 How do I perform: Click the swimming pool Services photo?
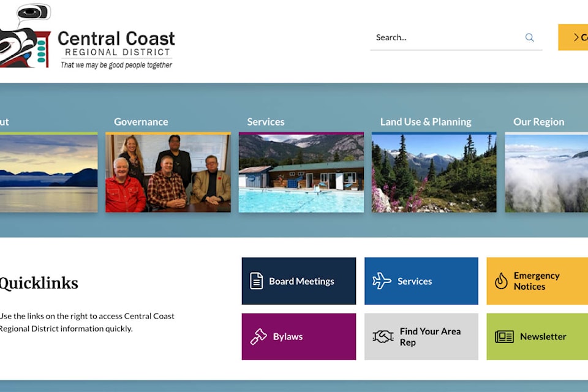click(301, 173)
